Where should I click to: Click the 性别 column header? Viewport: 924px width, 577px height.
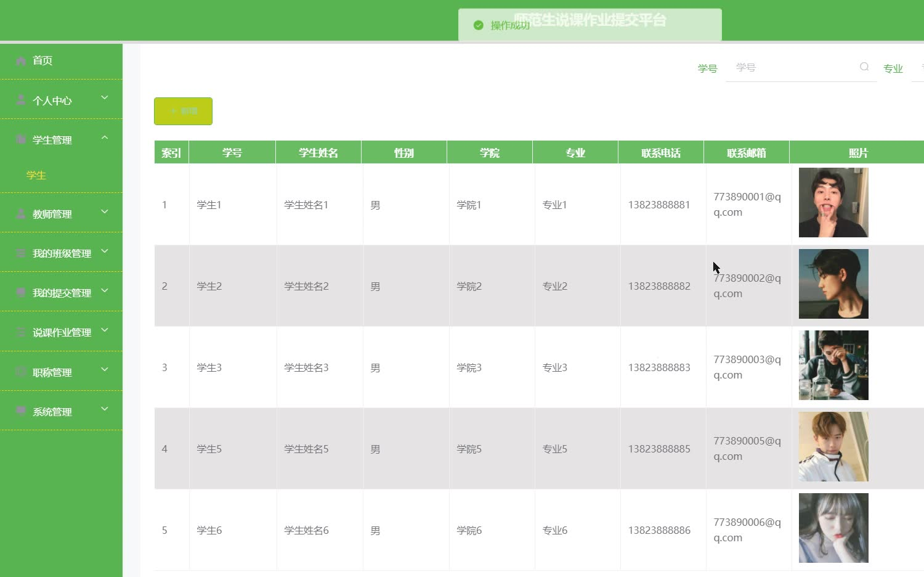click(x=404, y=152)
